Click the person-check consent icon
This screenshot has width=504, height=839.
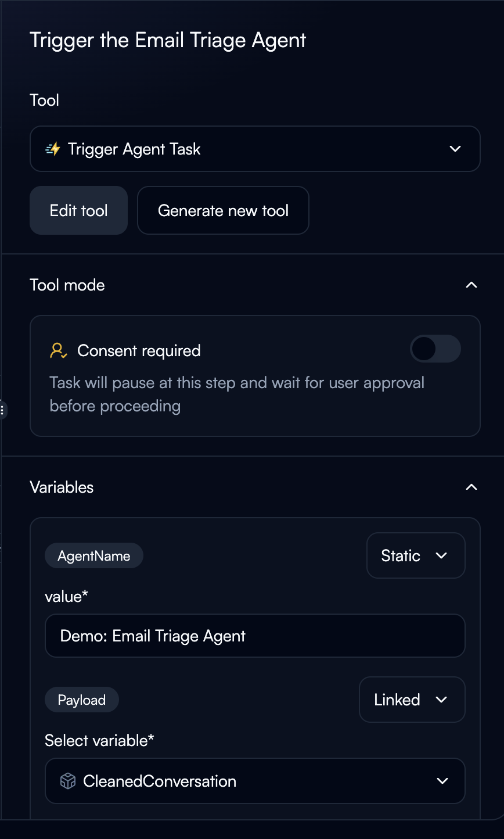57,350
